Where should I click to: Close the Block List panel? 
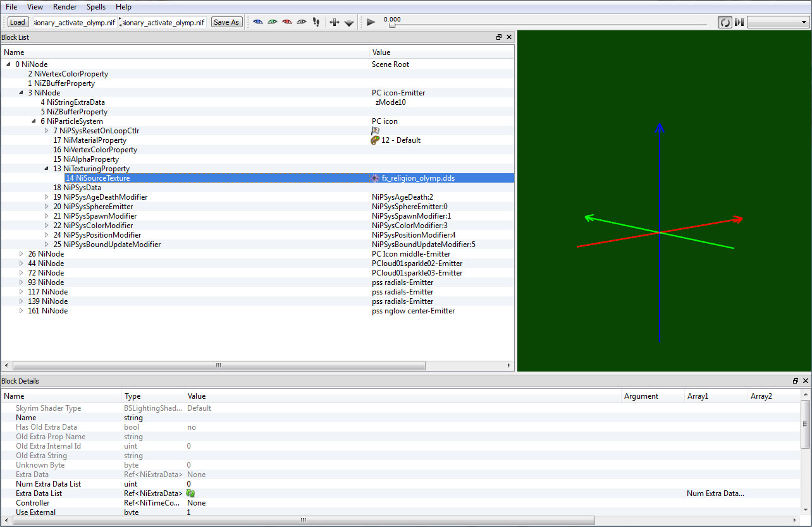point(510,37)
